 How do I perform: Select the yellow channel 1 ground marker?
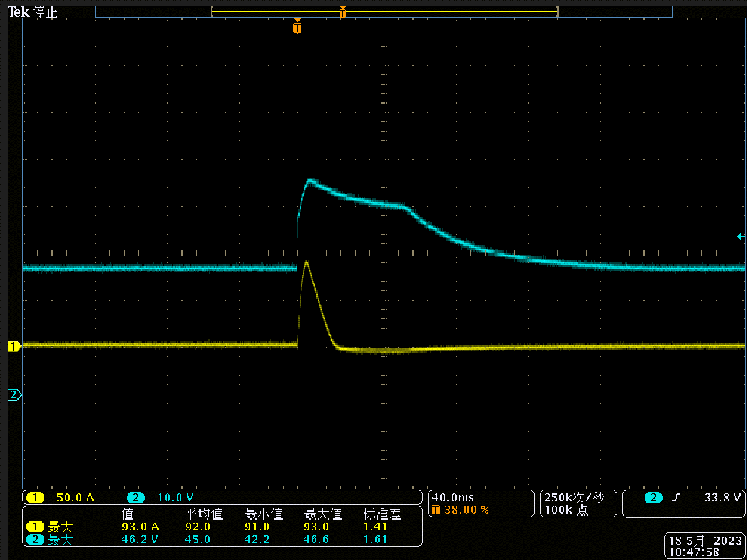pyautogui.click(x=13, y=346)
